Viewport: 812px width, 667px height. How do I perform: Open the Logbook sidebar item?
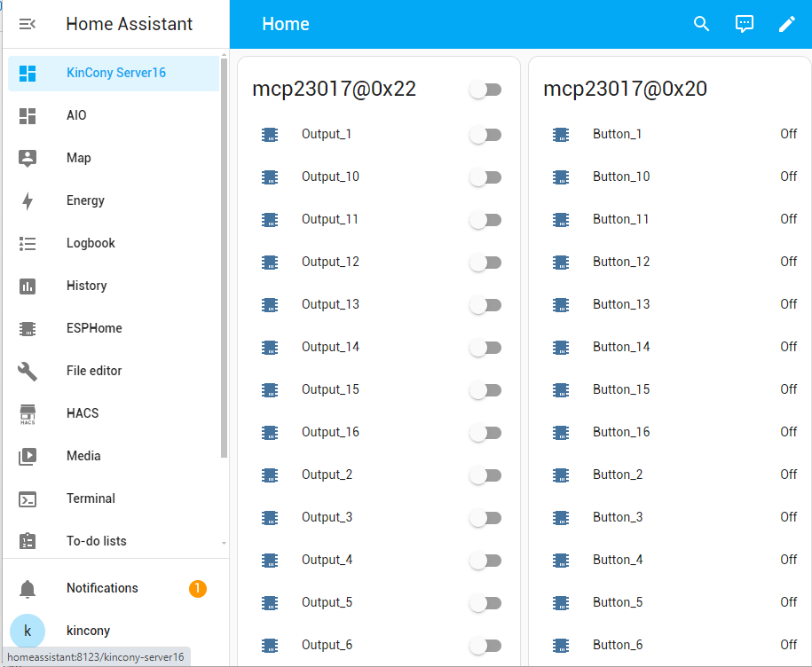(x=91, y=243)
